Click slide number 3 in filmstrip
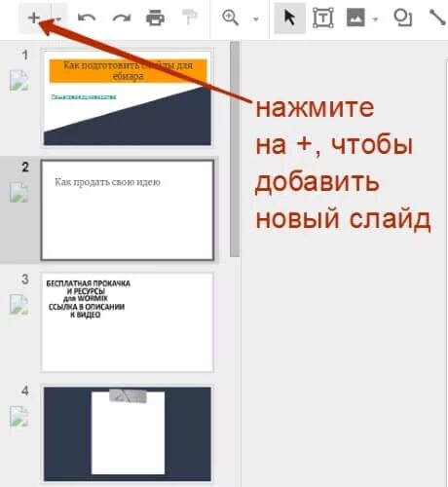This screenshot has height=487, width=448. pos(25,279)
